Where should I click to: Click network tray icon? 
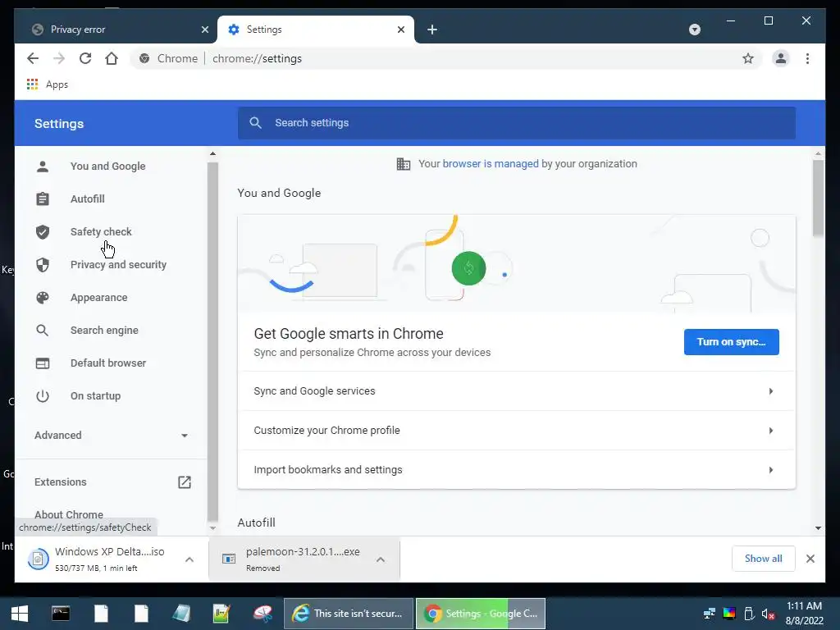[710, 614]
